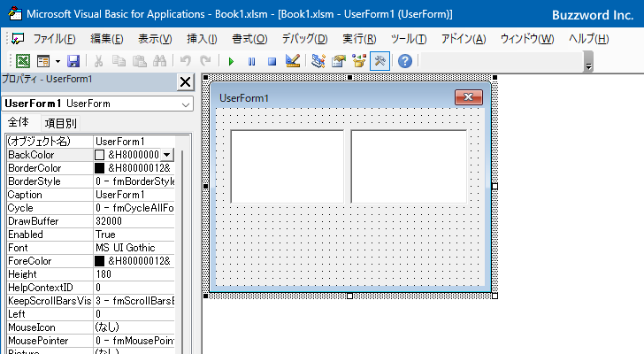Open the ツール(T) menu

tap(409, 39)
